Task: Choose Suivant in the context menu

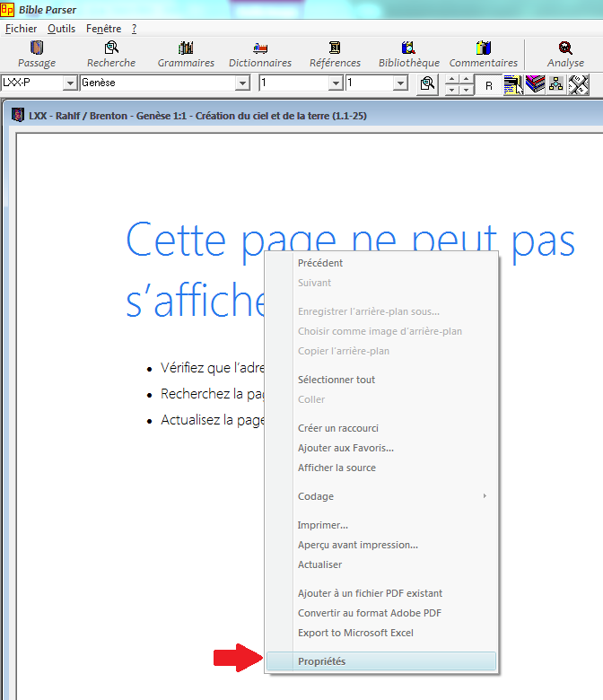Action: [381, 283]
